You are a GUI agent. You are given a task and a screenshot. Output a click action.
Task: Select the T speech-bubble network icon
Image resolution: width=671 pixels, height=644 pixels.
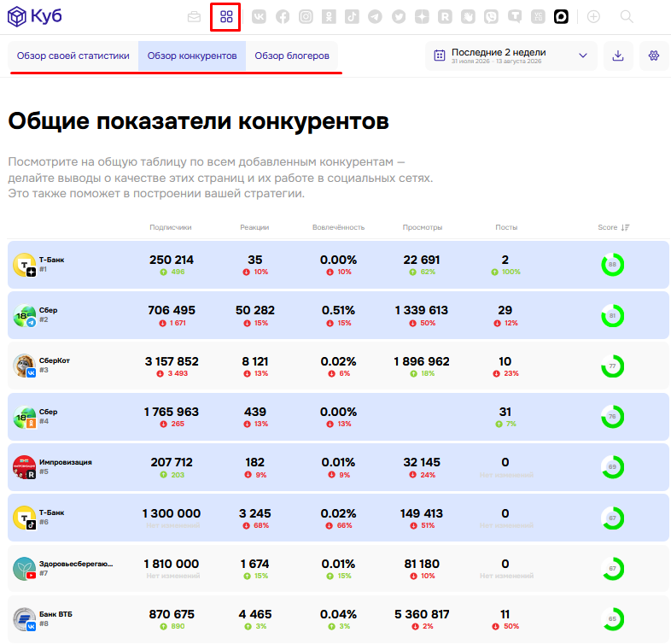coord(515,17)
